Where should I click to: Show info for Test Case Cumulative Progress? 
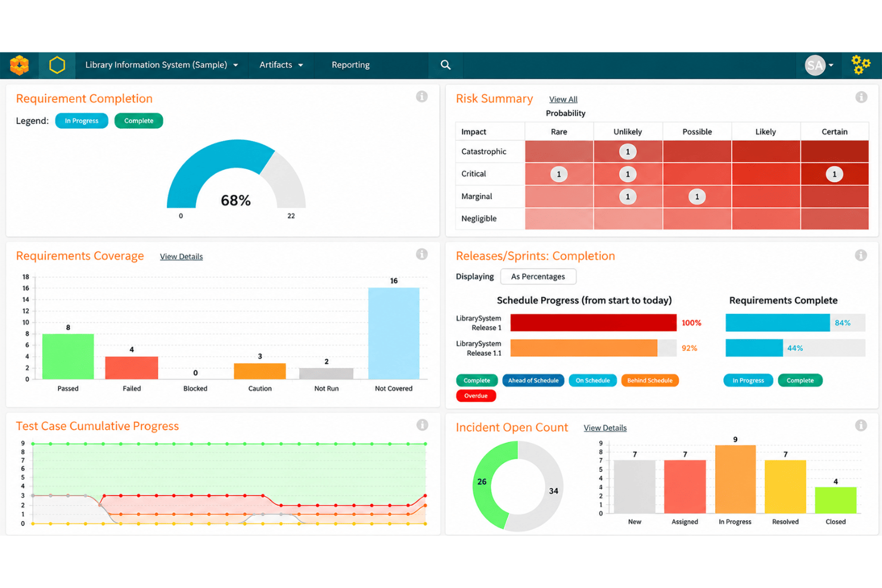pyautogui.click(x=422, y=425)
